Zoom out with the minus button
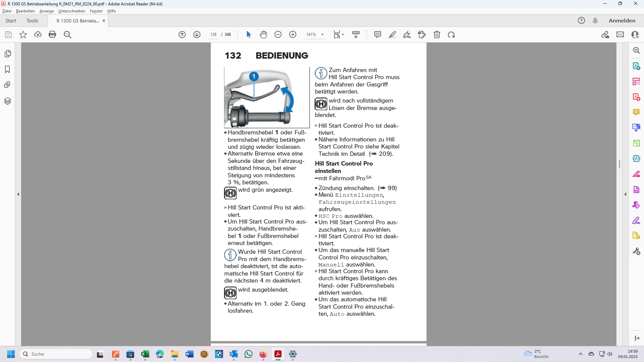This screenshot has width=644, height=362. point(278,35)
